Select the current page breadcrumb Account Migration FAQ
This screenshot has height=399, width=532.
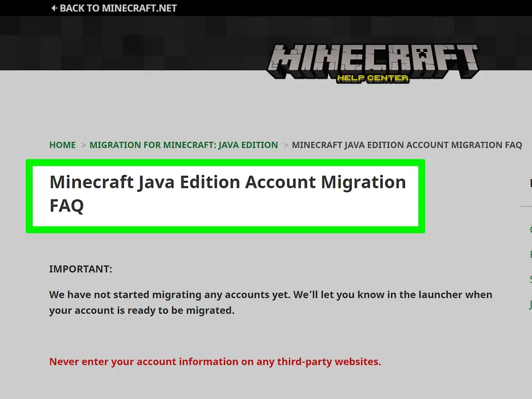(407, 145)
